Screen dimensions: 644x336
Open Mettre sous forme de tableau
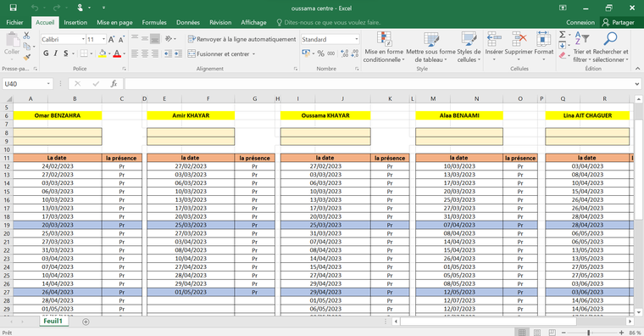[430, 47]
